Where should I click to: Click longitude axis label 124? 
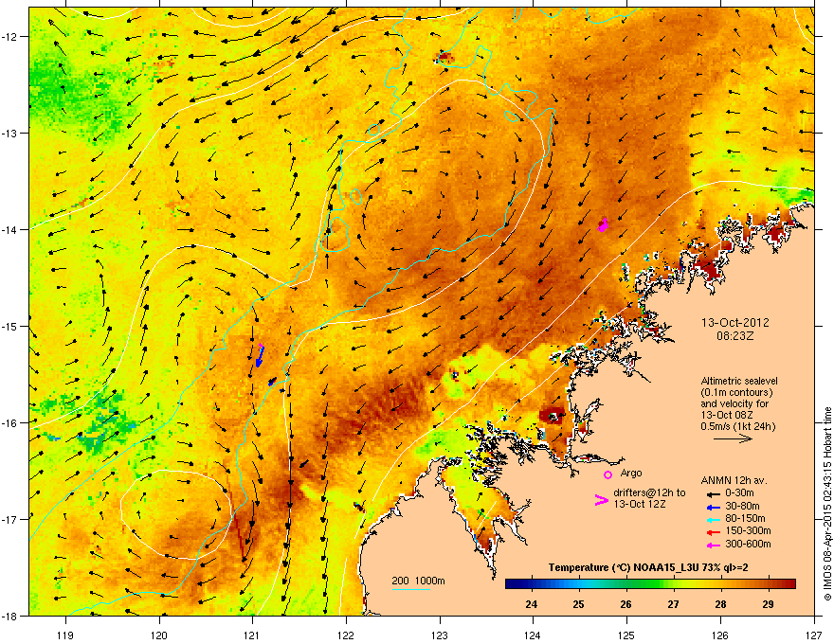[x=533, y=635]
